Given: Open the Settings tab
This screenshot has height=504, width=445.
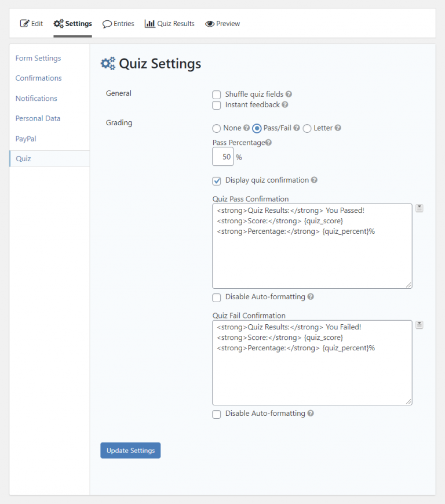Looking at the screenshot, I should [72, 23].
